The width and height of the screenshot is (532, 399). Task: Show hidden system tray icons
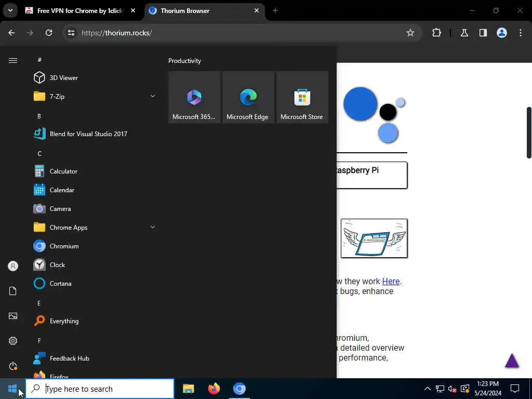click(x=428, y=389)
